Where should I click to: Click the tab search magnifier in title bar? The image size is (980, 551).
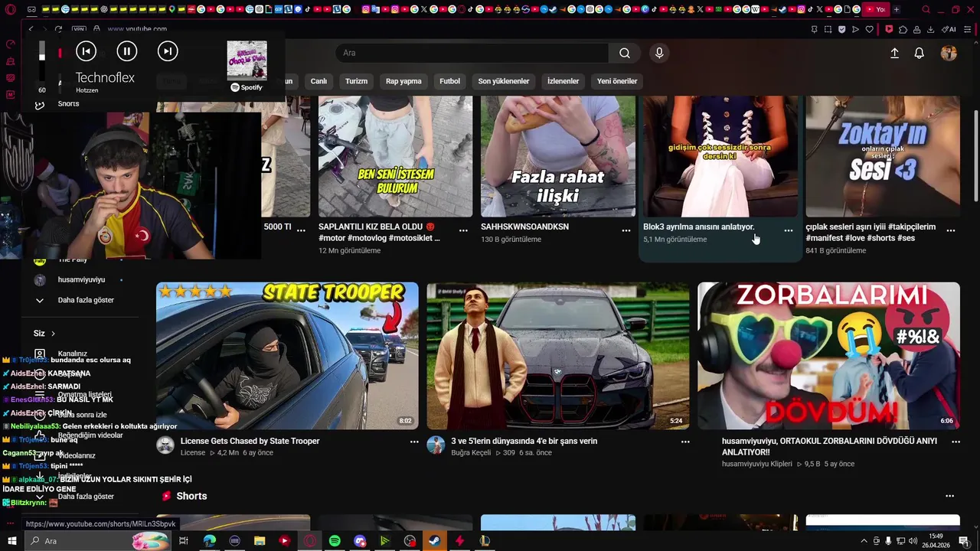pyautogui.click(x=926, y=10)
